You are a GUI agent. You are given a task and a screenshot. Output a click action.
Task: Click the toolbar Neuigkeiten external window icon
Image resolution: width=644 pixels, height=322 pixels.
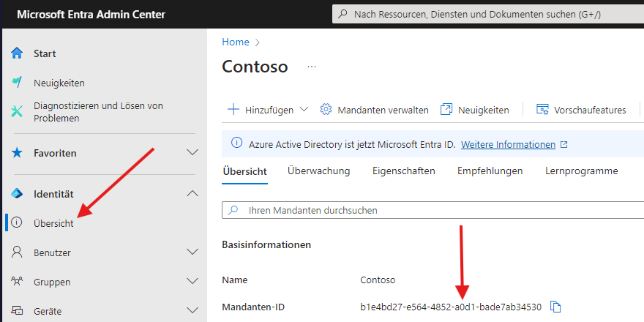point(446,109)
